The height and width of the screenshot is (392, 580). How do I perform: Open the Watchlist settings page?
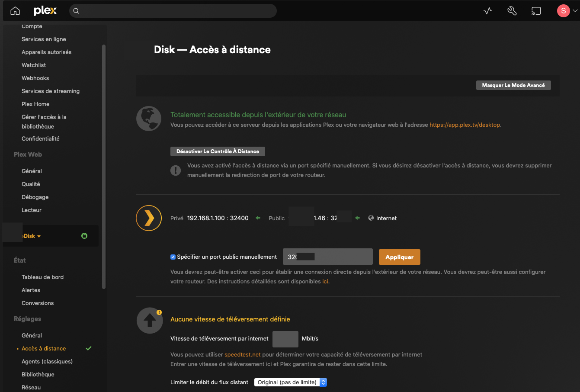34,65
